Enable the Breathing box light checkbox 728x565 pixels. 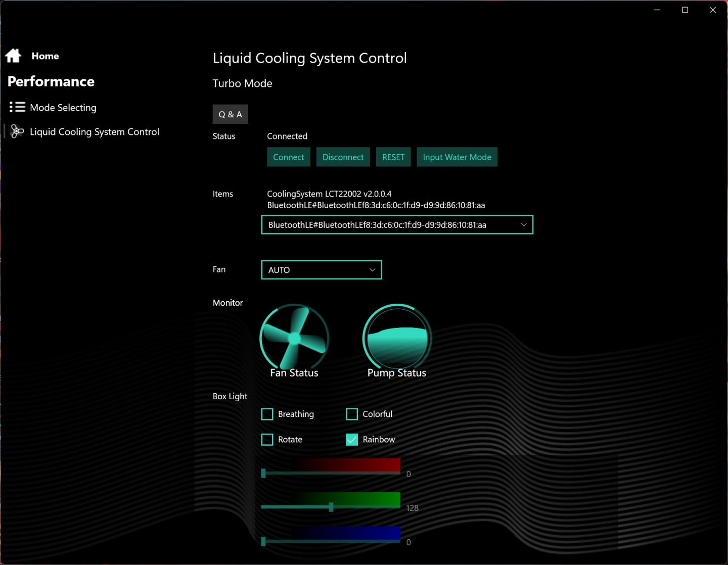tap(267, 414)
